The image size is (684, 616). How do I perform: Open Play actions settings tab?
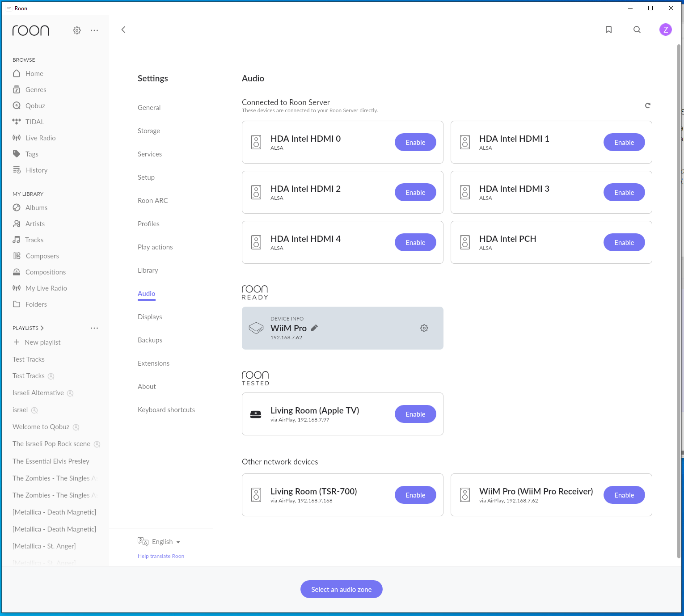coord(155,247)
